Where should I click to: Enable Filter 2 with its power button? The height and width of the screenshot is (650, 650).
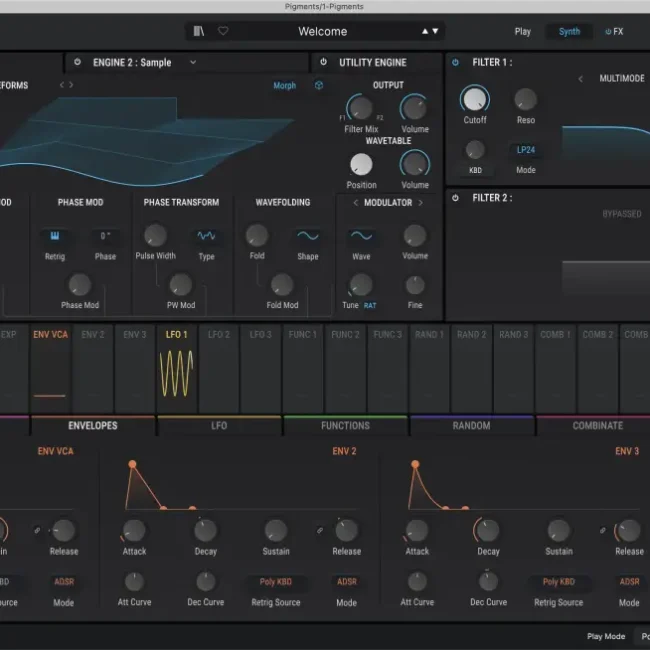pos(456,198)
